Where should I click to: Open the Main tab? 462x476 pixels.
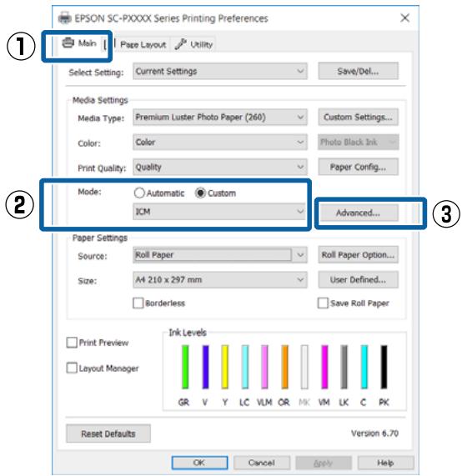tap(80, 43)
